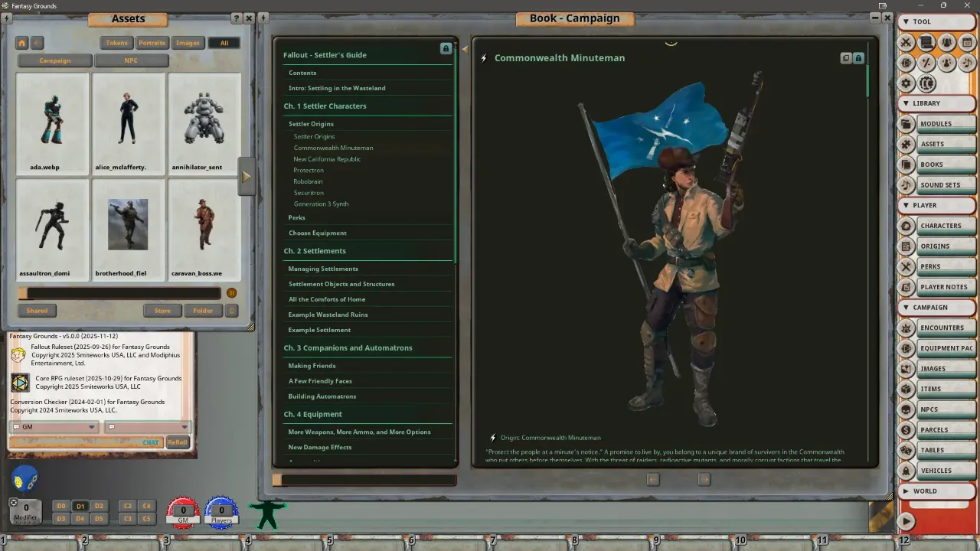This screenshot has width=980, height=551.
Task: Open the combat tracker crossed-swords tool
Action: pos(906,43)
